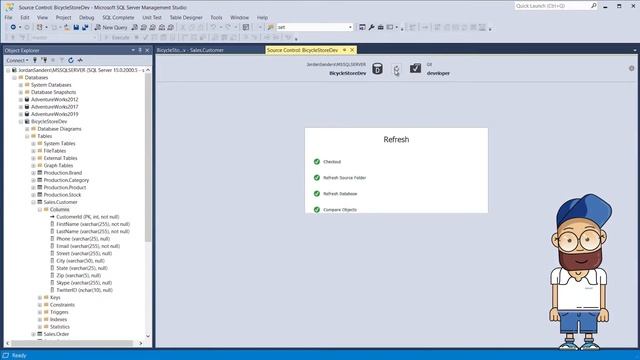Image resolution: width=640 pixels, height=360 pixels.
Task: Open the Tools menu
Action: (216, 18)
